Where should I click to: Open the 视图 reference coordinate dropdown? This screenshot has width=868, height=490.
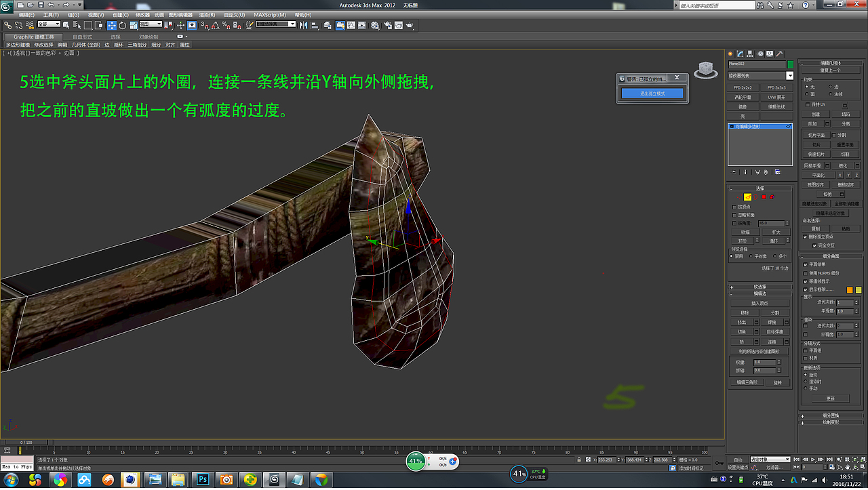pyautogui.click(x=150, y=24)
